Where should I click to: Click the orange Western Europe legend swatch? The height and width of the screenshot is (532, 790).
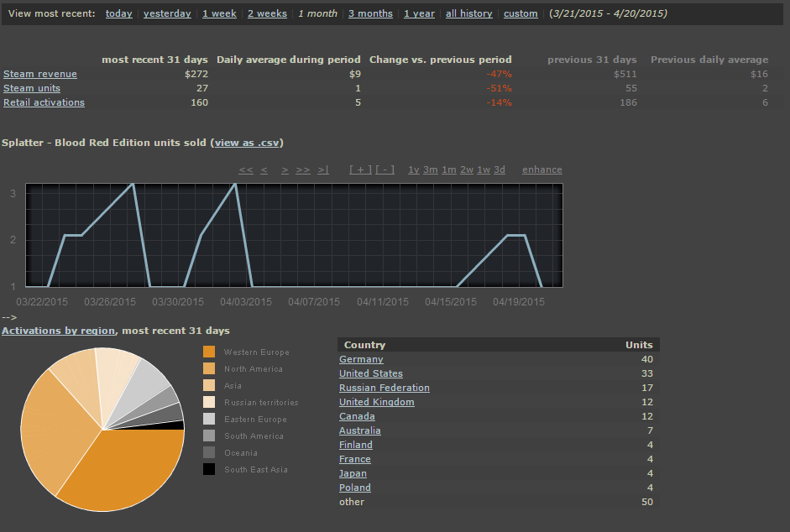(x=209, y=352)
